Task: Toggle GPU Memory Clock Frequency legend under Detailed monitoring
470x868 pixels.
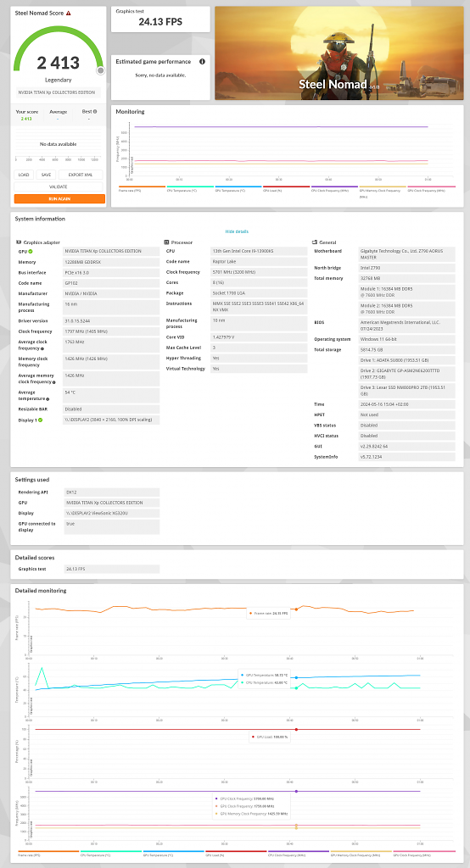Action: [x=361, y=854]
